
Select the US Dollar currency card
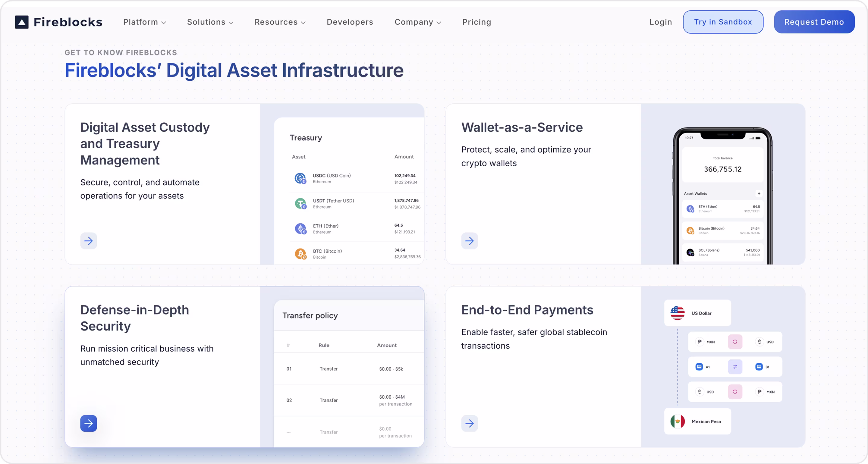click(697, 313)
